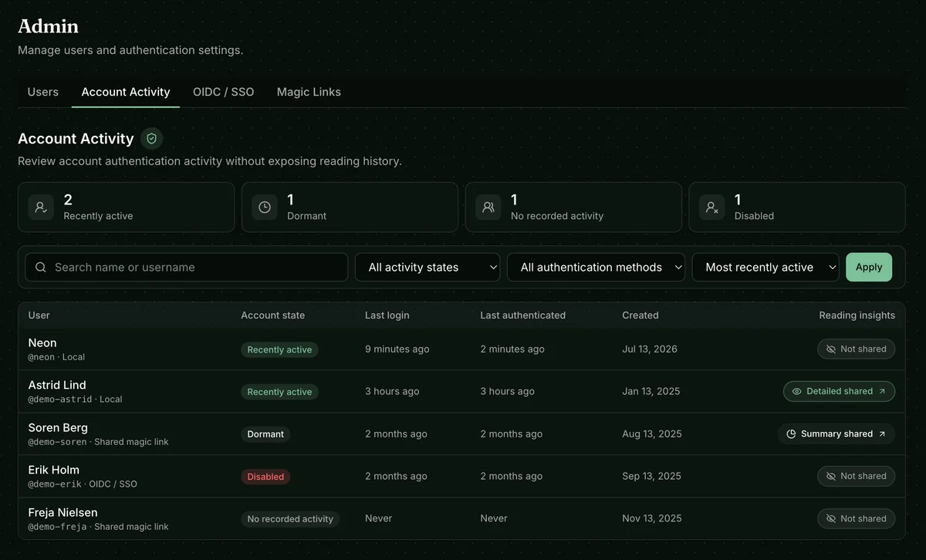The image size is (926, 560).
Task: Click the Recently active summary card
Action: [x=126, y=207]
